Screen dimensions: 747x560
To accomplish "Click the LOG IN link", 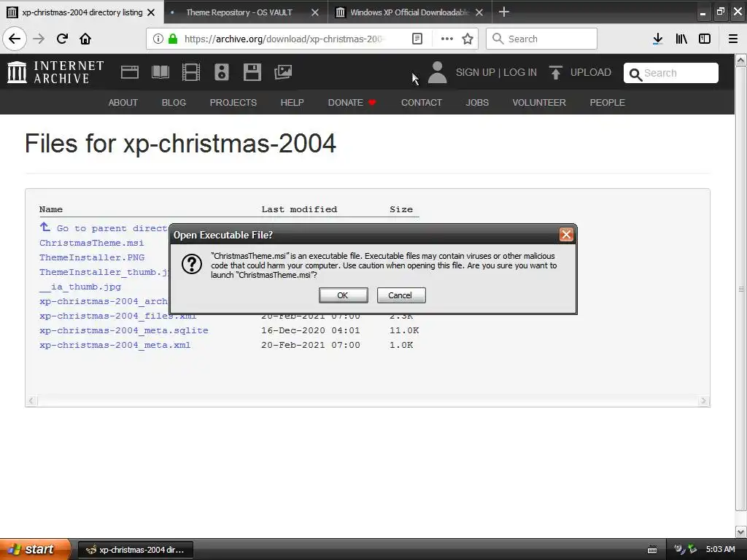I will [520, 72].
